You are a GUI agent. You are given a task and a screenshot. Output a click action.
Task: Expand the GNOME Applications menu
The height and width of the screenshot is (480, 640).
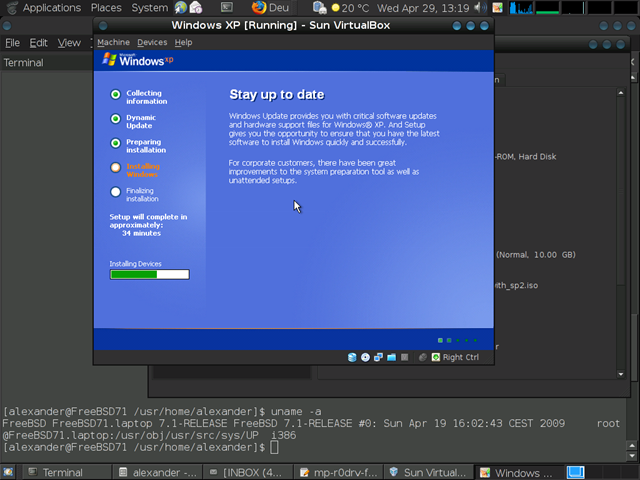[x=51, y=8]
